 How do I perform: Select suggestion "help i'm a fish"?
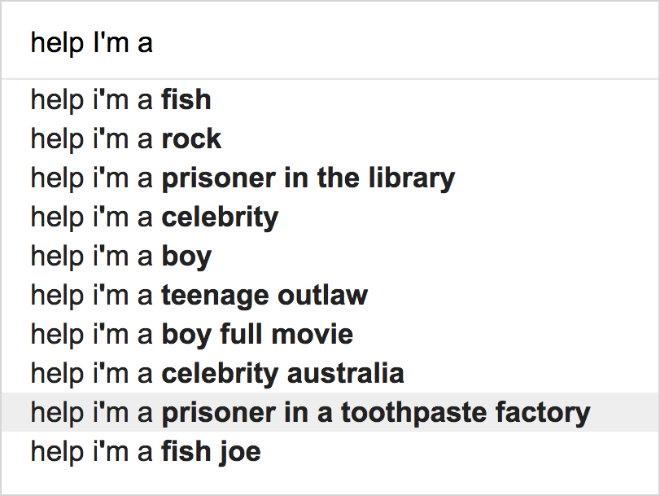click(x=330, y=100)
